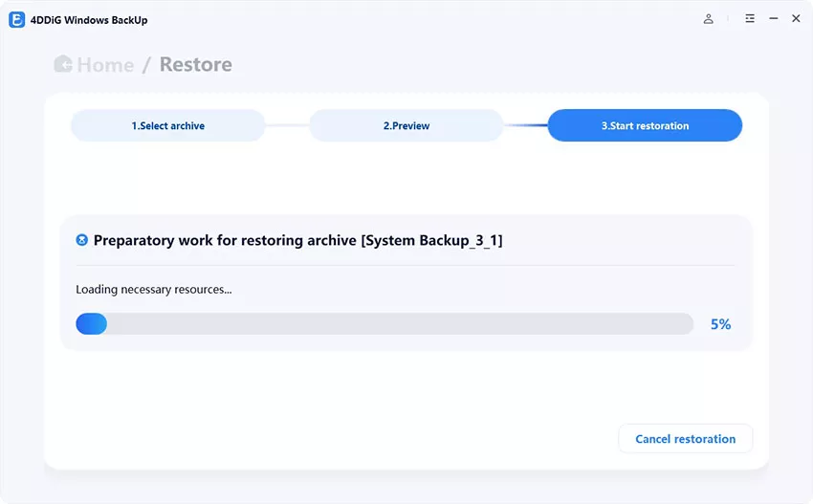
Task: Open the user account icon
Action: pyautogui.click(x=708, y=19)
